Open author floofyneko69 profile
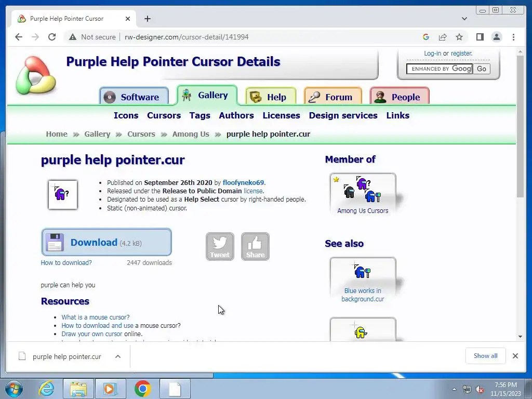The width and height of the screenshot is (532, 399). click(x=243, y=182)
